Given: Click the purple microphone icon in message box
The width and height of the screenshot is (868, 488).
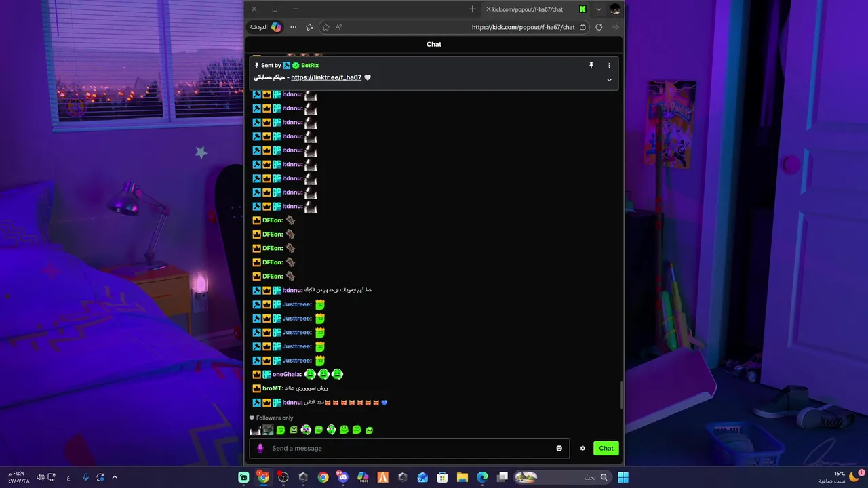Looking at the screenshot, I should point(260,448).
